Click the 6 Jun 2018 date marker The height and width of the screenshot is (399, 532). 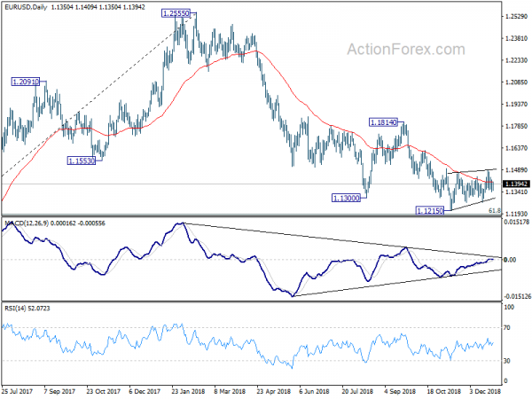point(314,391)
